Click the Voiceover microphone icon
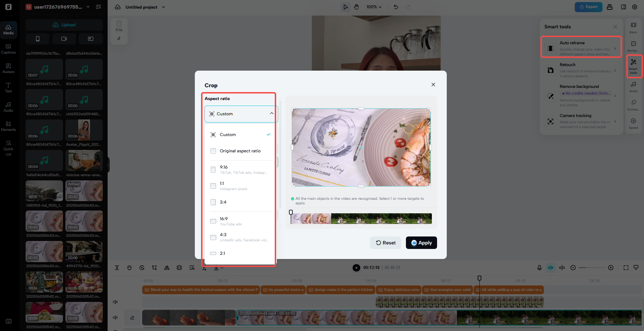The image size is (644, 331). pos(539,268)
